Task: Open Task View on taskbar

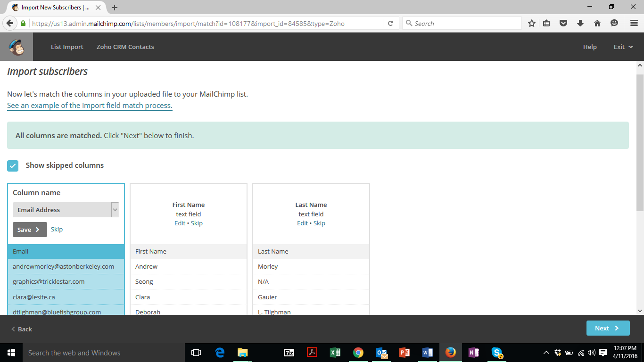Action: click(196, 353)
